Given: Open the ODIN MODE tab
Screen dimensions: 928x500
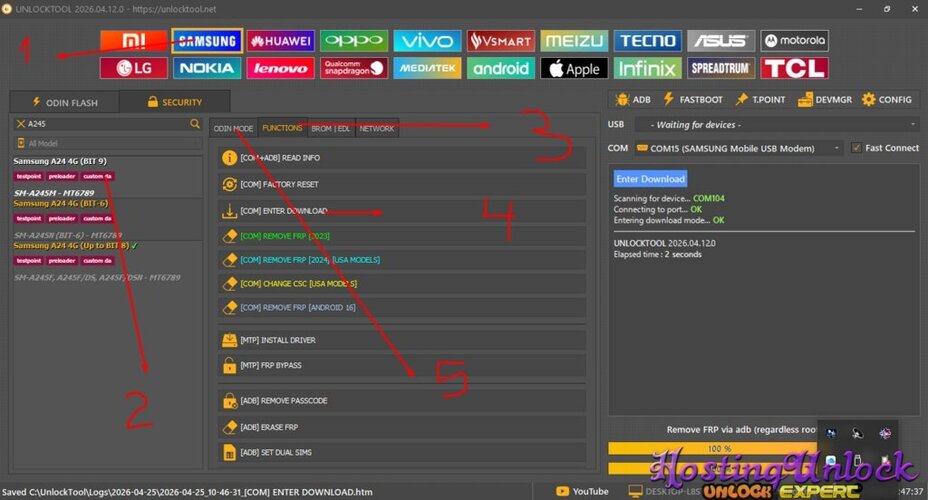Looking at the screenshot, I should [x=233, y=128].
